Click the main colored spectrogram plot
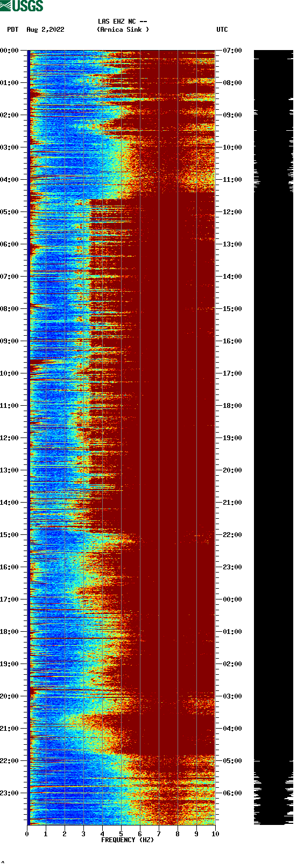 tap(121, 437)
